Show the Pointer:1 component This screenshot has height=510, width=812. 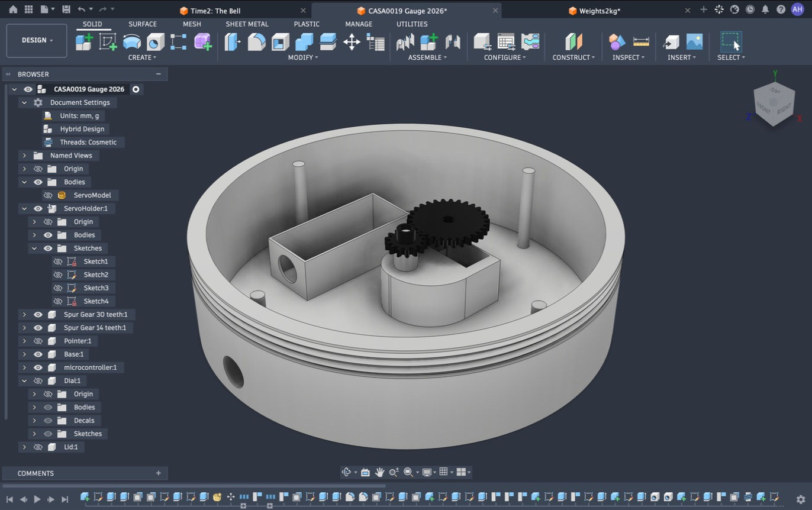(x=38, y=341)
